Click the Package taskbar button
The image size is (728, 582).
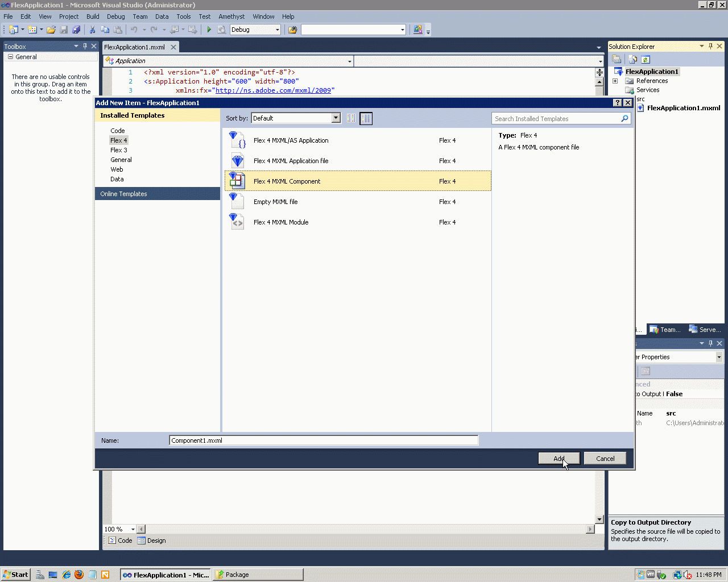click(x=258, y=575)
